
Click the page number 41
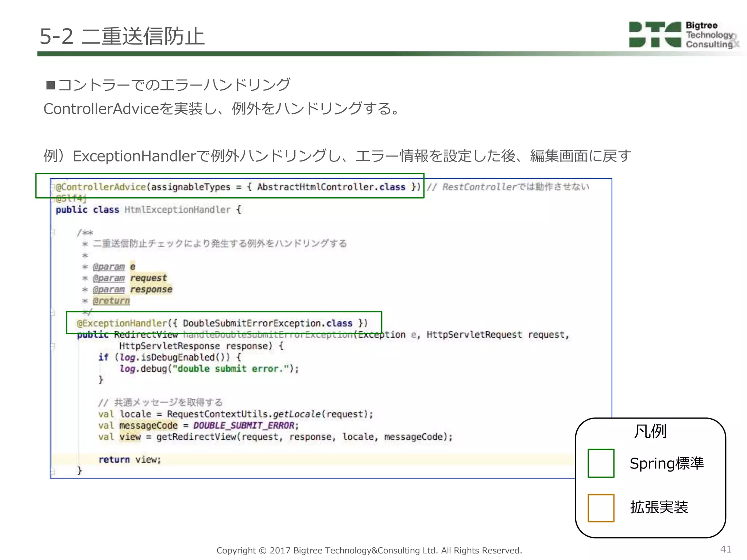[x=725, y=549]
